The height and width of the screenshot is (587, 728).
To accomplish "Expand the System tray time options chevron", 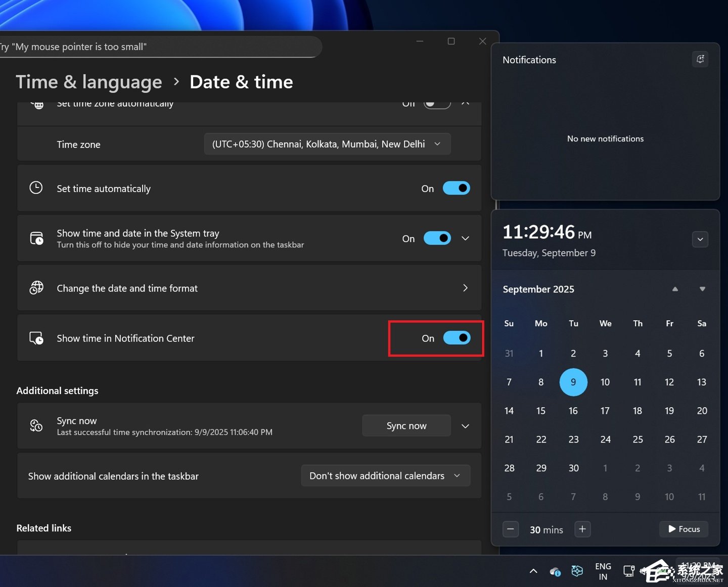I will [466, 238].
